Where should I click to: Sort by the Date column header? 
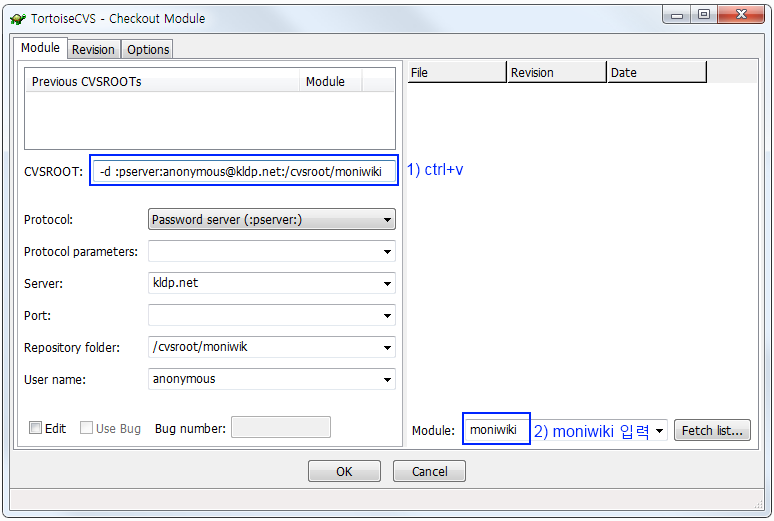point(657,72)
